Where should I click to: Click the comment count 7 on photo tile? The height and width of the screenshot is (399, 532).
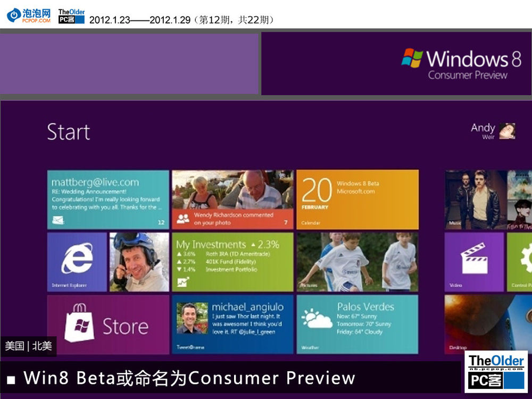pos(286,222)
